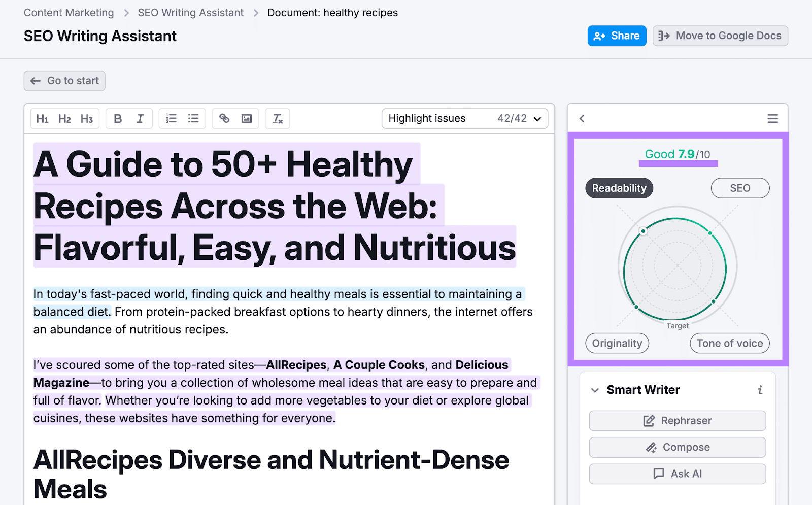812x505 pixels.
Task: Insert a link using the link icon
Action: [x=224, y=118]
